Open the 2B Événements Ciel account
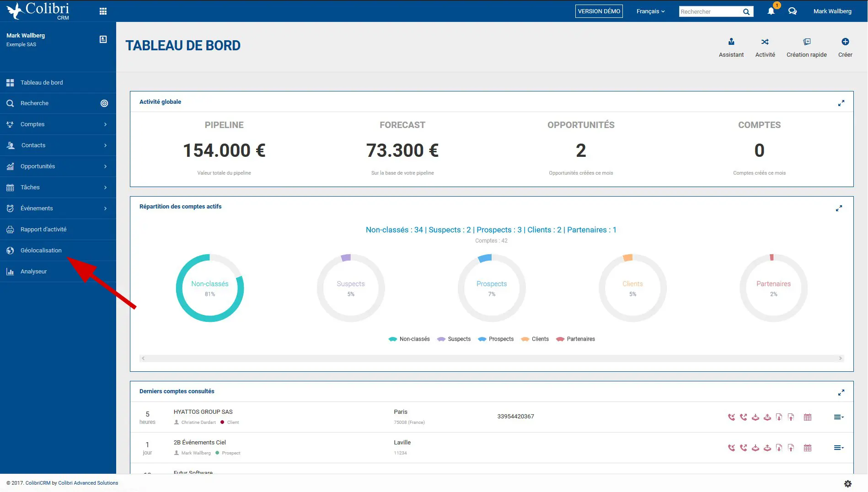 click(x=200, y=443)
